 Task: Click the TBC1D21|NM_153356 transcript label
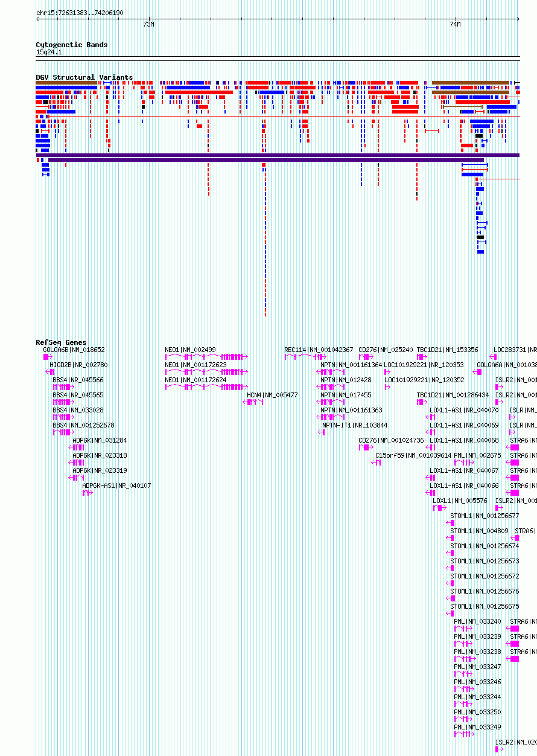click(x=447, y=350)
